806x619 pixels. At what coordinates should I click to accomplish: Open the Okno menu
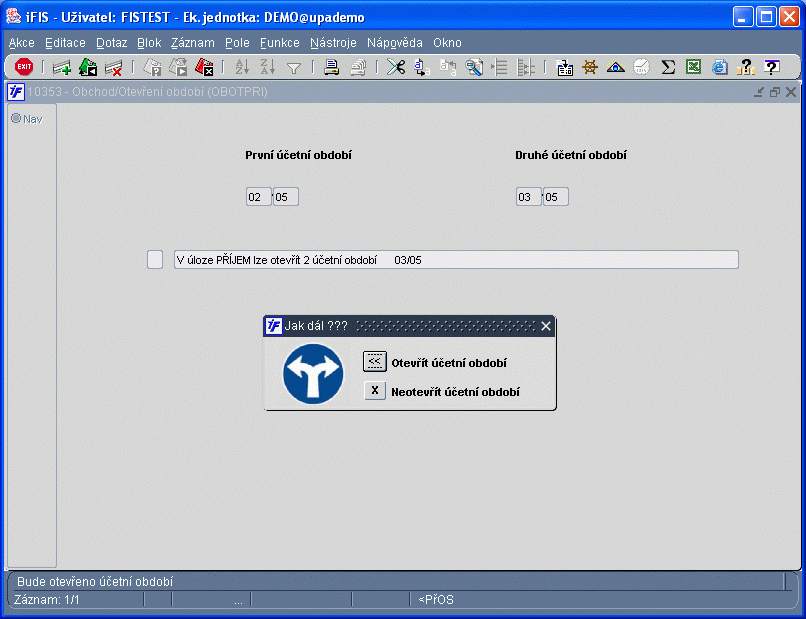(x=447, y=43)
